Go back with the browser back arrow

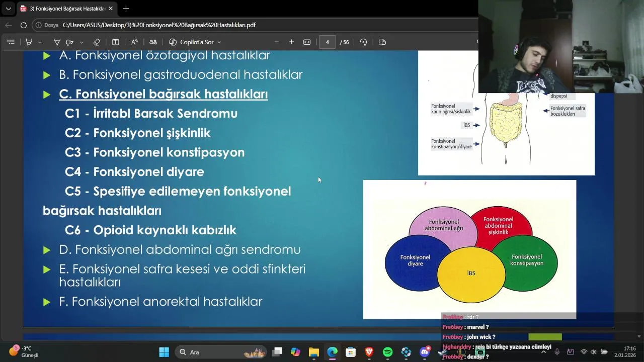(9, 25)
